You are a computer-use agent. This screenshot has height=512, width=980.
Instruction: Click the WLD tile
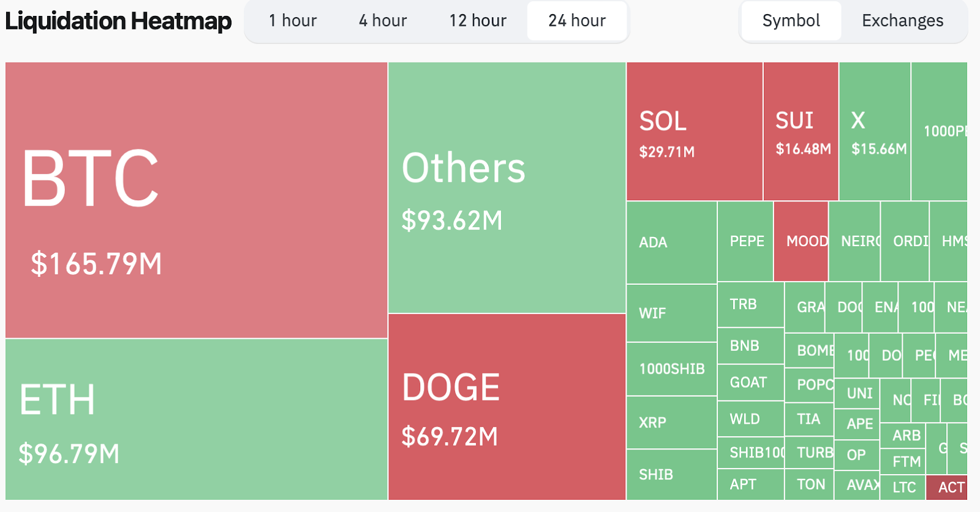751,419
